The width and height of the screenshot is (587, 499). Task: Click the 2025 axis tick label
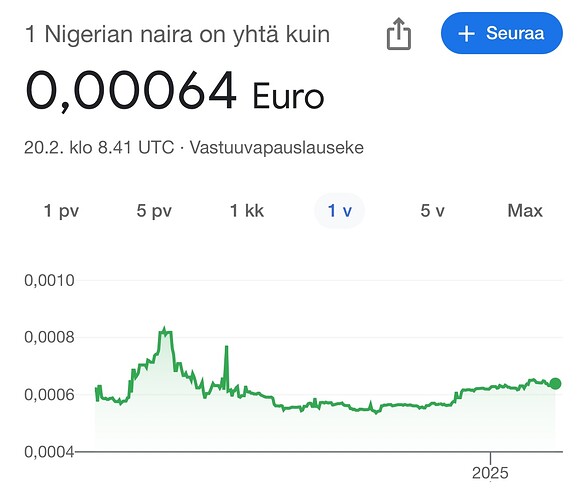point(490,473)
